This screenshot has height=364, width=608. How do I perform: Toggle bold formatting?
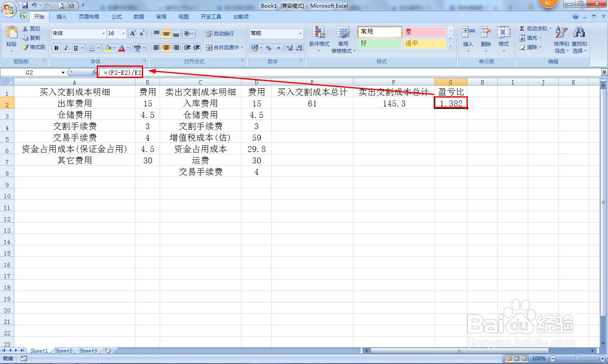(x=56, y=48)
